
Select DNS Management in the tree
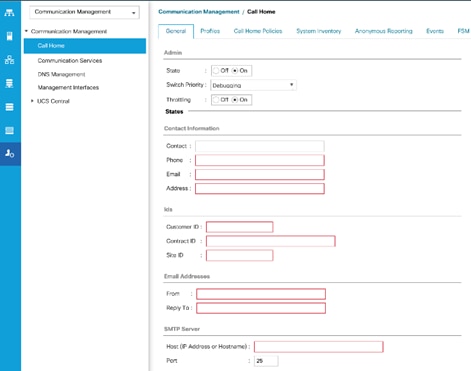coord(61,74)
